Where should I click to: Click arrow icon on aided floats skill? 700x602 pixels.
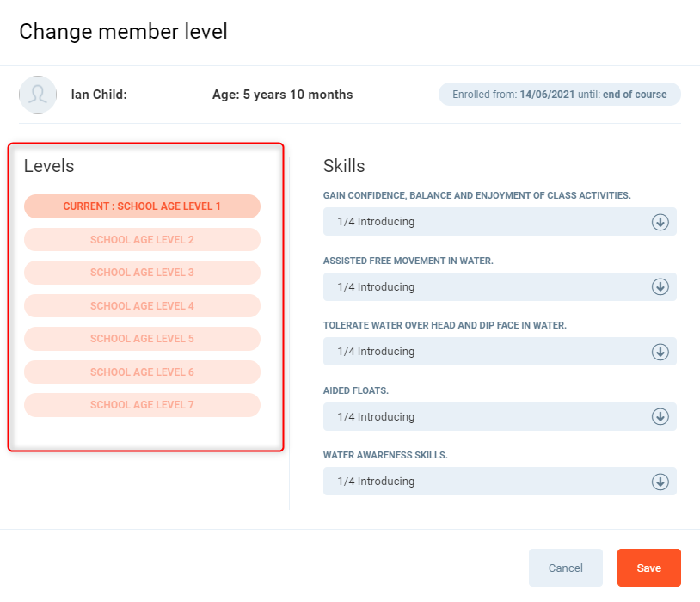click(x=660, y=416)
